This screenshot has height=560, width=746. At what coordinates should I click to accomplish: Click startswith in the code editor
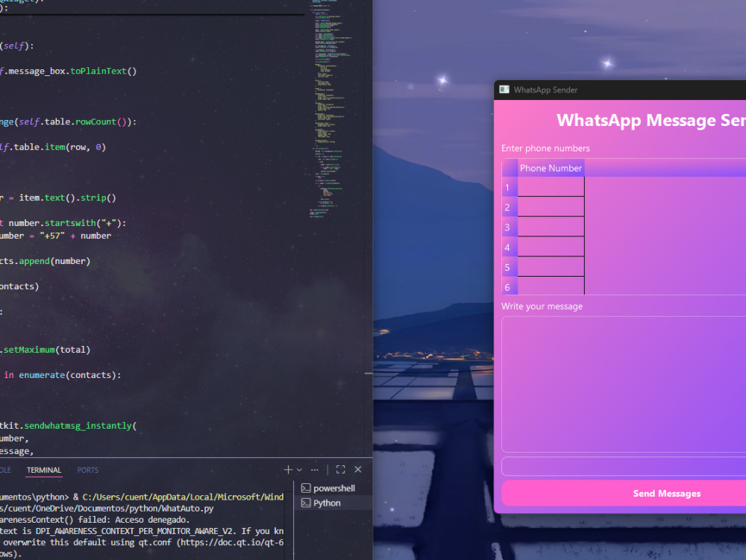[70, 222]
